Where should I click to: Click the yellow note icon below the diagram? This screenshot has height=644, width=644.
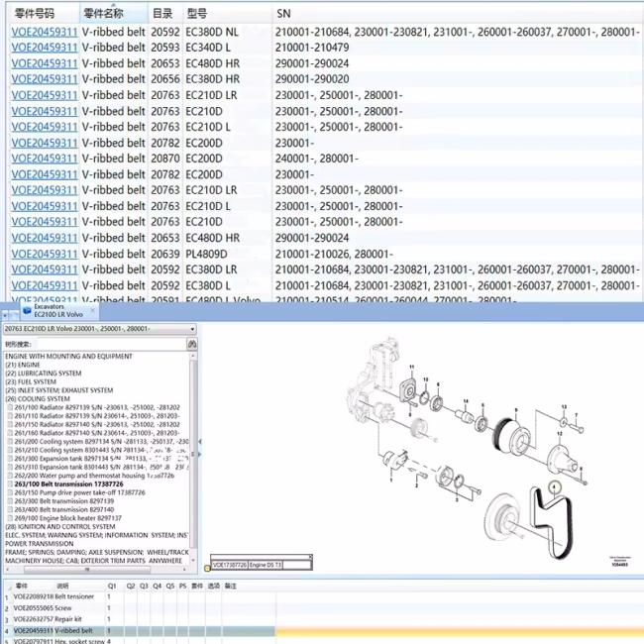click(207, 568)
